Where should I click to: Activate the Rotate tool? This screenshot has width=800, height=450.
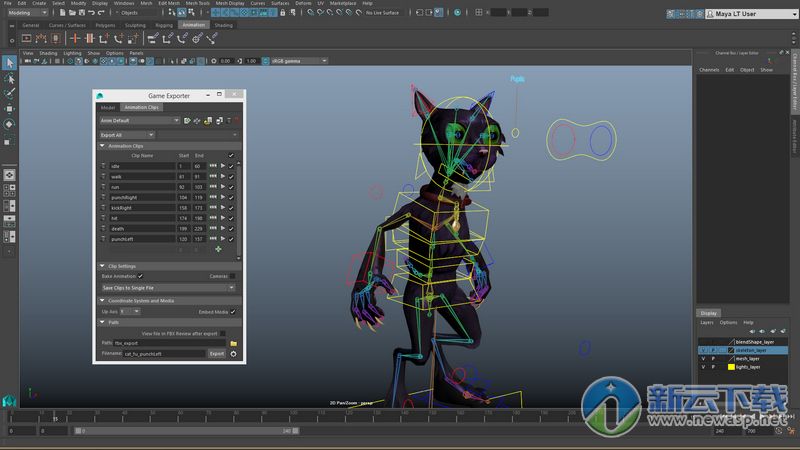(9, 124)
